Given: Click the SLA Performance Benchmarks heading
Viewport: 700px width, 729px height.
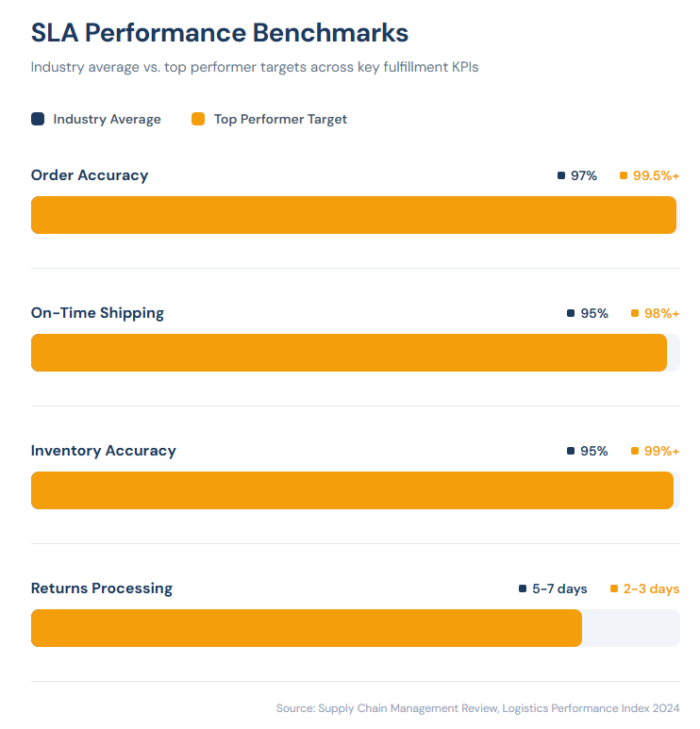Looking at the screenshot, I should (x=220, y=33).
